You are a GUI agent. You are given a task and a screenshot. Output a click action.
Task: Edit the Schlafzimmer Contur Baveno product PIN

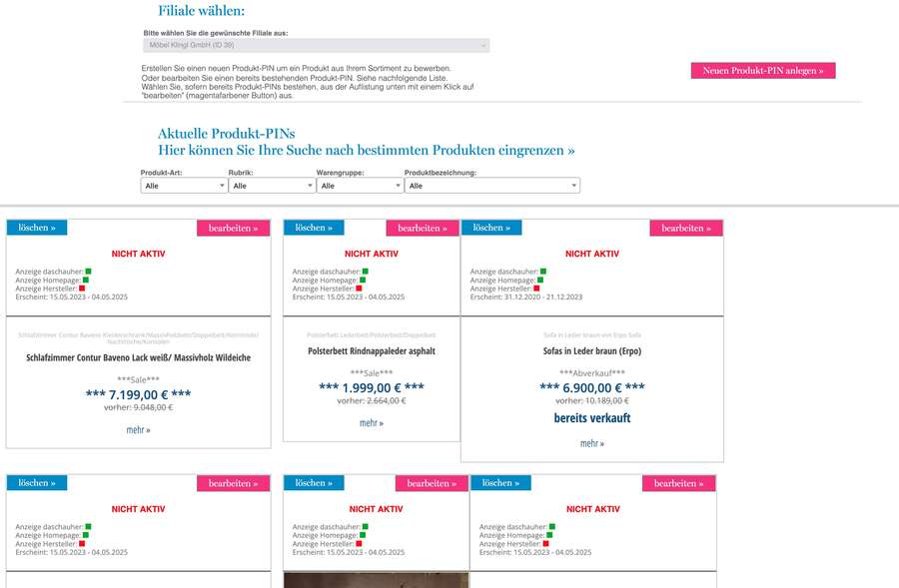(x=234, y=229)
